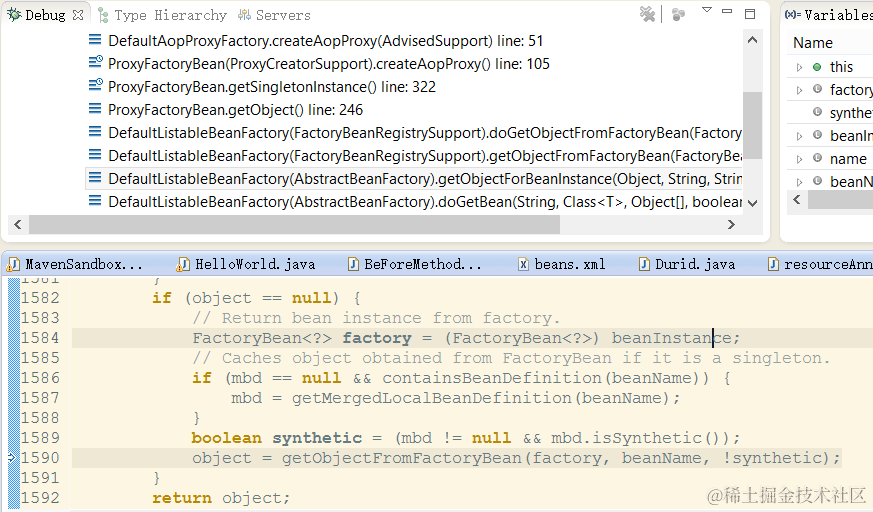This screenshot has width=873, height=512.
Task: Click stack frame icon of getSingletonInstance line 322
Action: 95,85
